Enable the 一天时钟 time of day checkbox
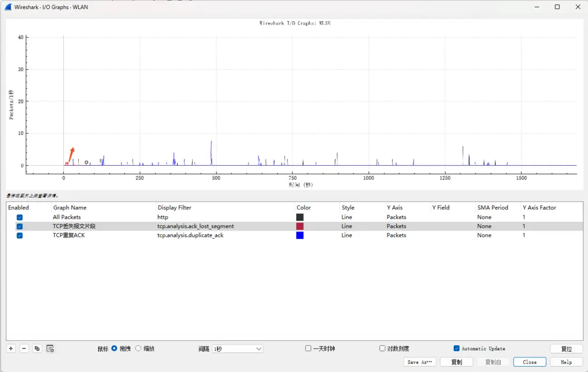This screenshot has width=588, height=372. [308, 348]
